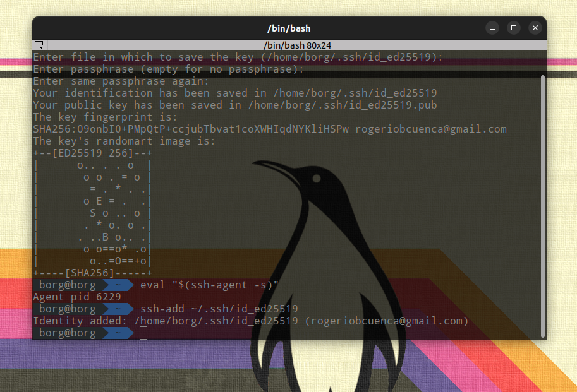This screenshot has height=392, width=577.
Task: Click the "Agent pid 6229" output line
Action: tap(76, 297)
